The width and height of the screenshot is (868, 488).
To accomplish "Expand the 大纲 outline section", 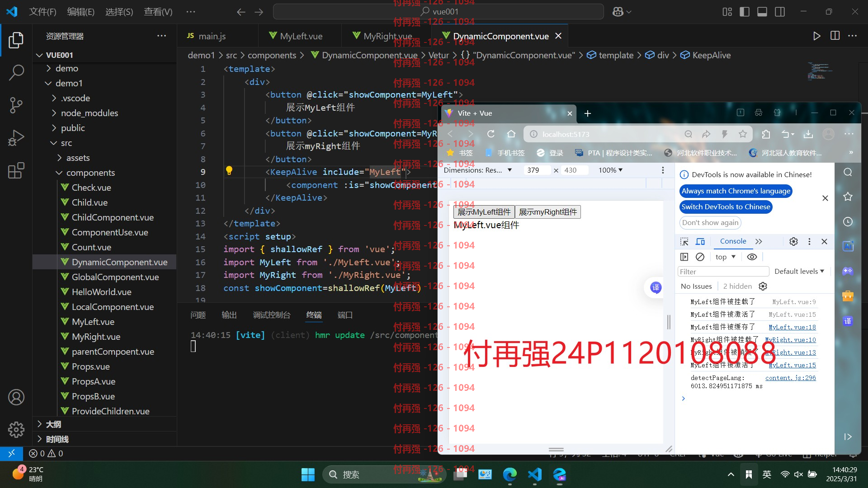I will [x=53, y=424].
